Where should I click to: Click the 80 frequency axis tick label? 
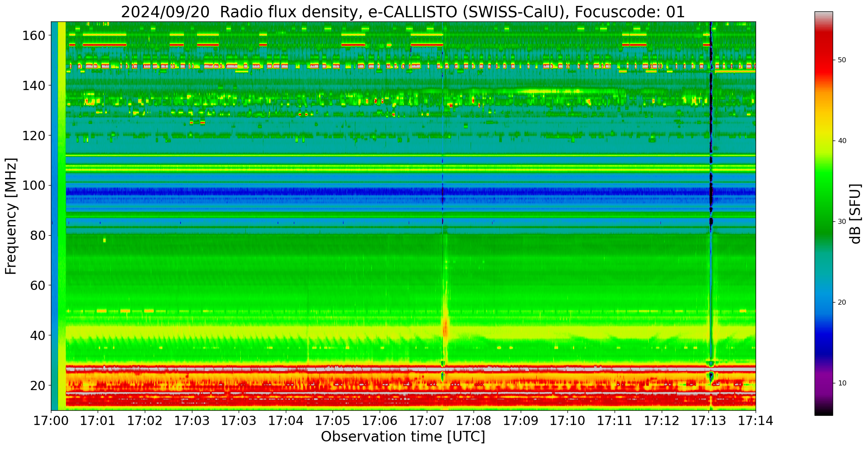[37, 235]
